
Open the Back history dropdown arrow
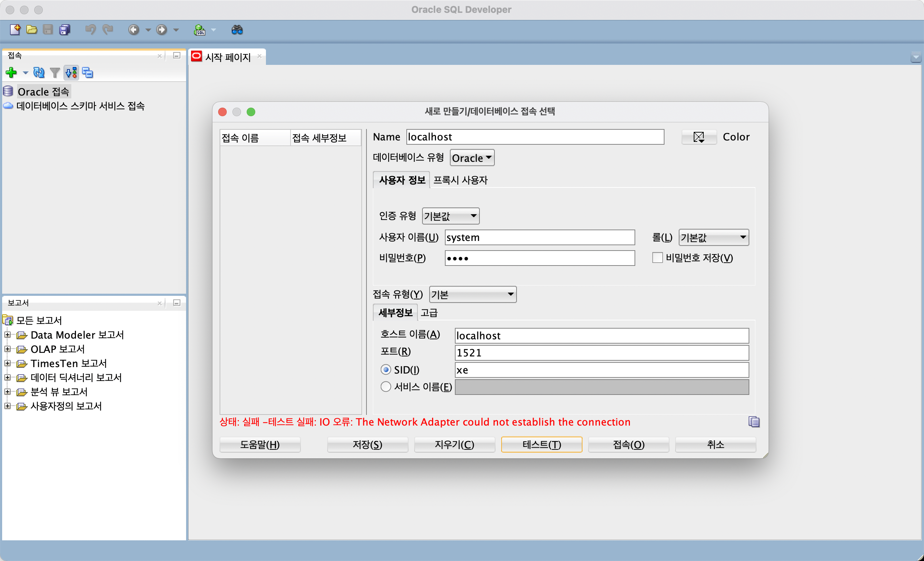[x=148, y=30]
